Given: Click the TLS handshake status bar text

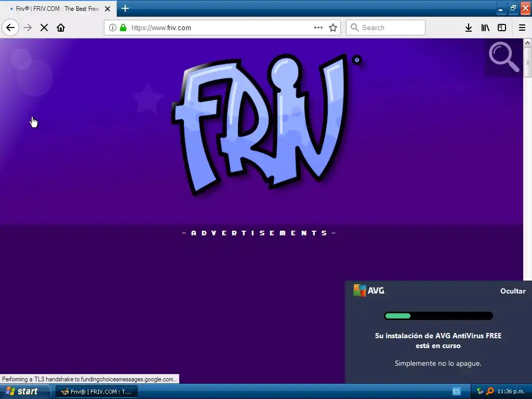Looking at the screenshot, I should click(x=89, y=379).
